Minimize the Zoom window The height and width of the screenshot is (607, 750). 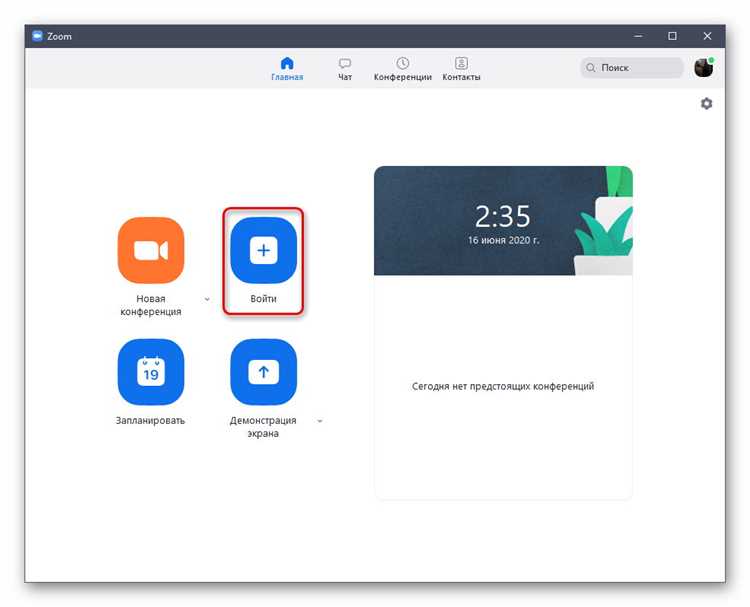(638, 36)
